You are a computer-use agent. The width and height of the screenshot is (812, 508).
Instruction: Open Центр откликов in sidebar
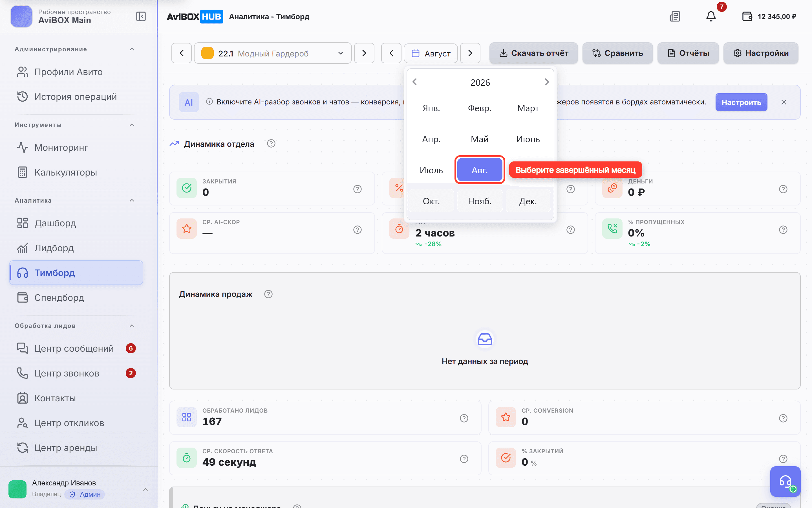[x=76, y=423]
